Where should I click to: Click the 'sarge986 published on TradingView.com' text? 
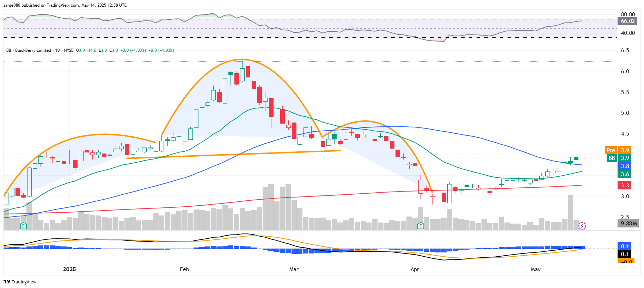(41, 5)
